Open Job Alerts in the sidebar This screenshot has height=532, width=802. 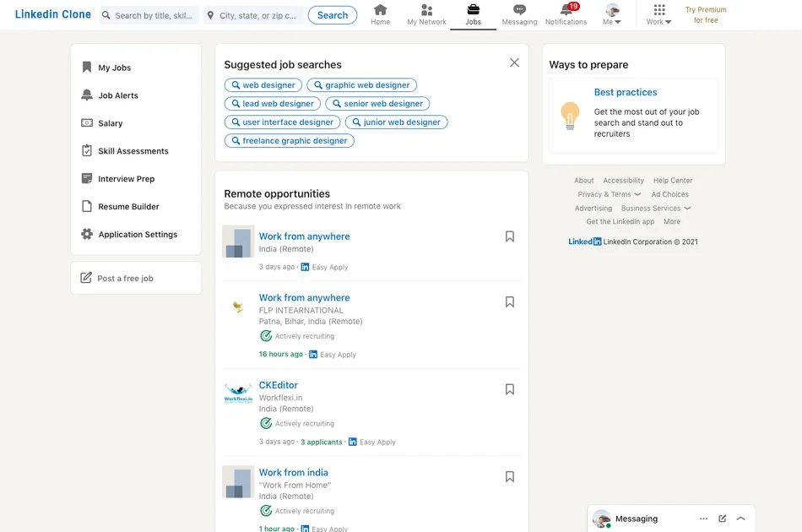117,95
